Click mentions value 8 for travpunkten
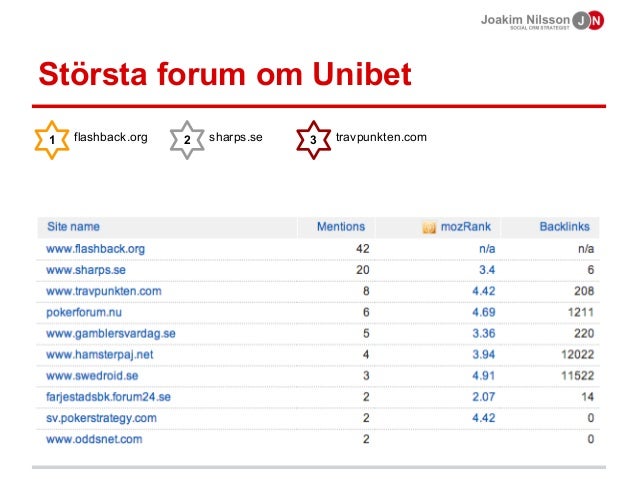 [366, 291]
